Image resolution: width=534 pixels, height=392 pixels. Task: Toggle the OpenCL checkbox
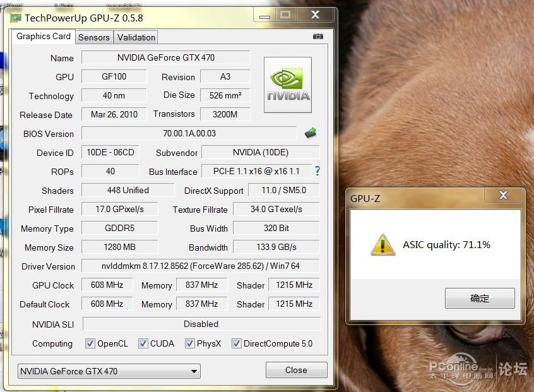pyautogui.click(x=90, y=343)
